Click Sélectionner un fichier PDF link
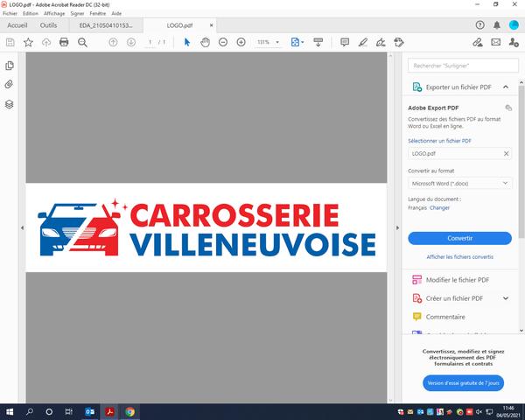525x420 pixels. click(439, 141)
